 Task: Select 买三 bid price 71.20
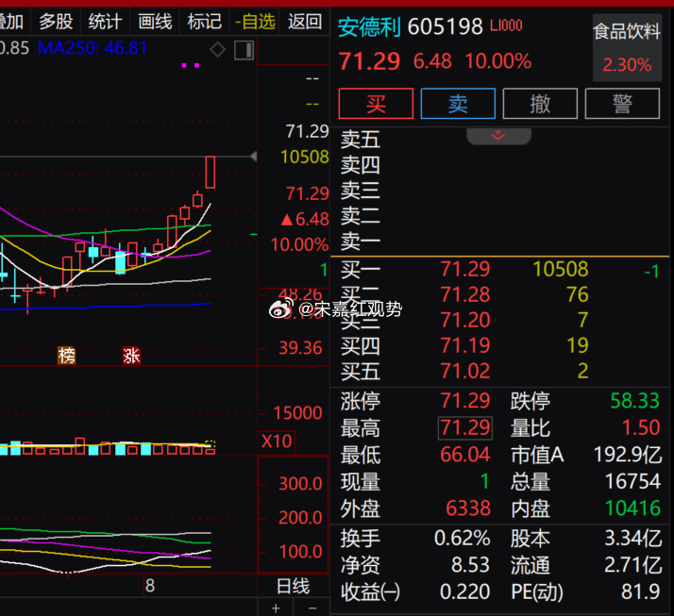(465, 320)
